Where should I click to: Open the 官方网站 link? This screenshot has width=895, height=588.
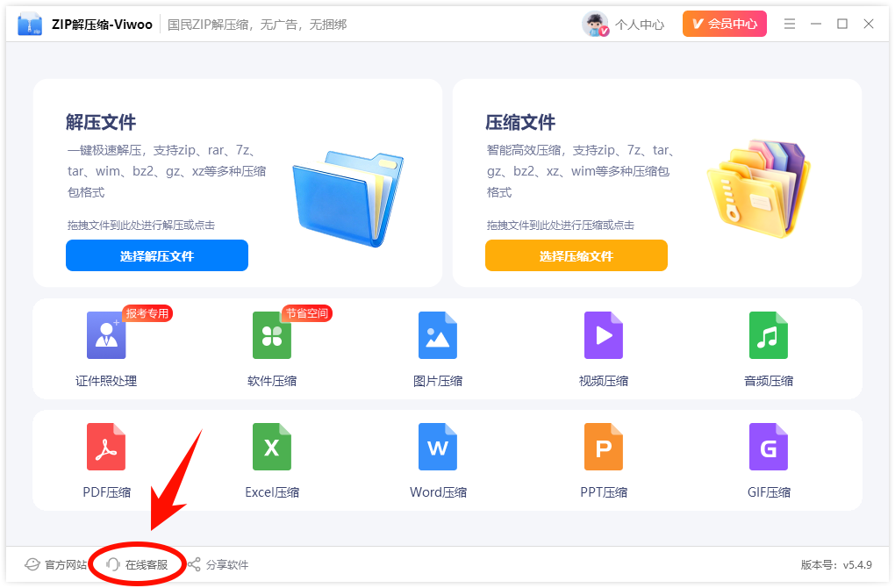click(x=66, y=564)
